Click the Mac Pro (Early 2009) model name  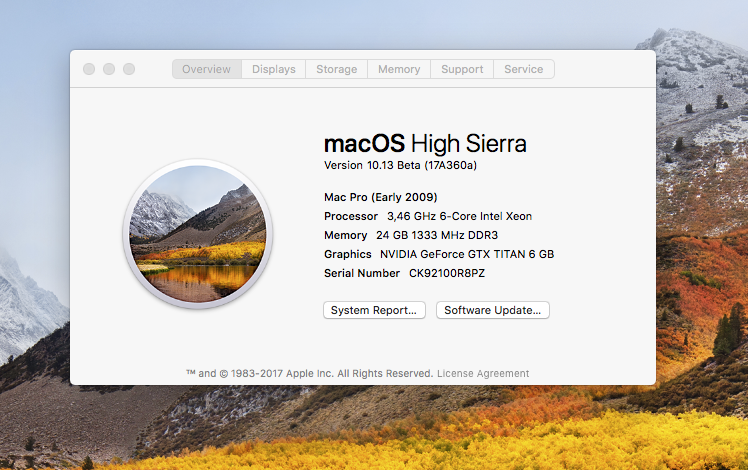pyautogui.click(x=381, y=197)
